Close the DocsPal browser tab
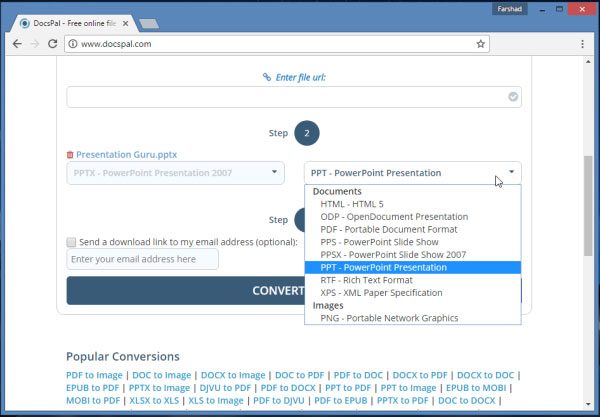 (x=126, y=24)
